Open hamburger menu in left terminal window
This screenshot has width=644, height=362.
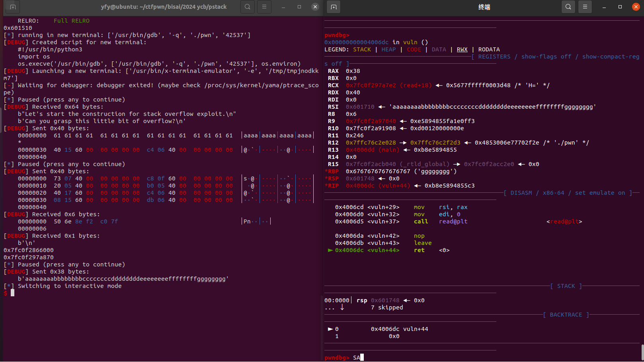(264, 7)
